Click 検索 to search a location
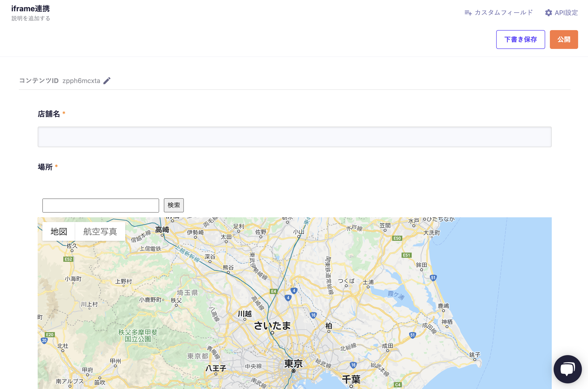The height and width of the screenshot is (389, 588). point(173,205)
